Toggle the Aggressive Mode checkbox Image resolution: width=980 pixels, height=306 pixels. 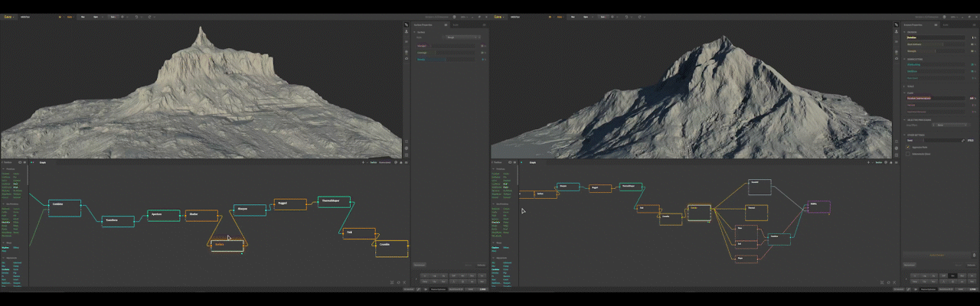click(908, 147)
